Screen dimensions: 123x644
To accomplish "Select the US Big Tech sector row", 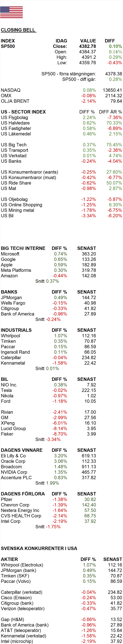I will [x=61, y=145].
